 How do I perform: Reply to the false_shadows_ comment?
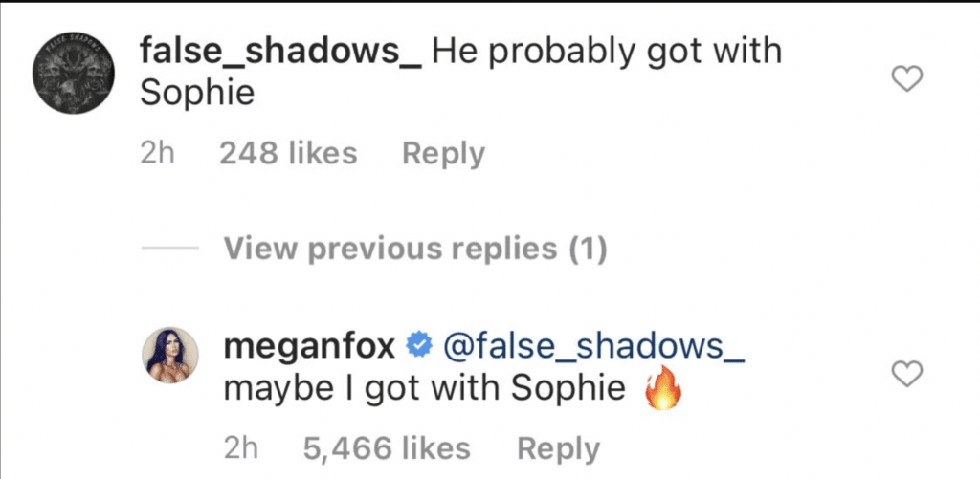[x=443, y=153]
